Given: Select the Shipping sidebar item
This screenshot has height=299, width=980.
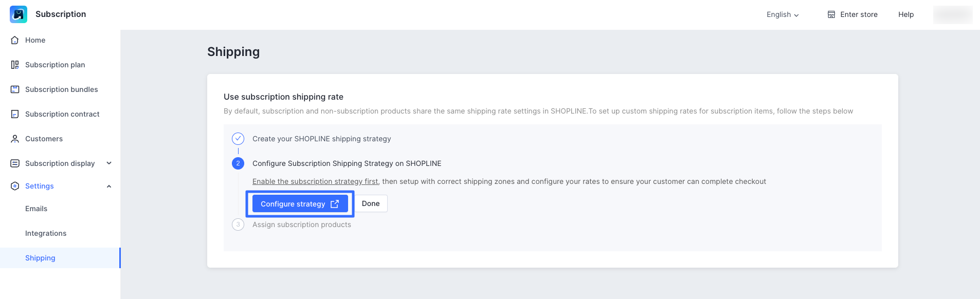Looking at the screenshot, I should coord(40,258).
